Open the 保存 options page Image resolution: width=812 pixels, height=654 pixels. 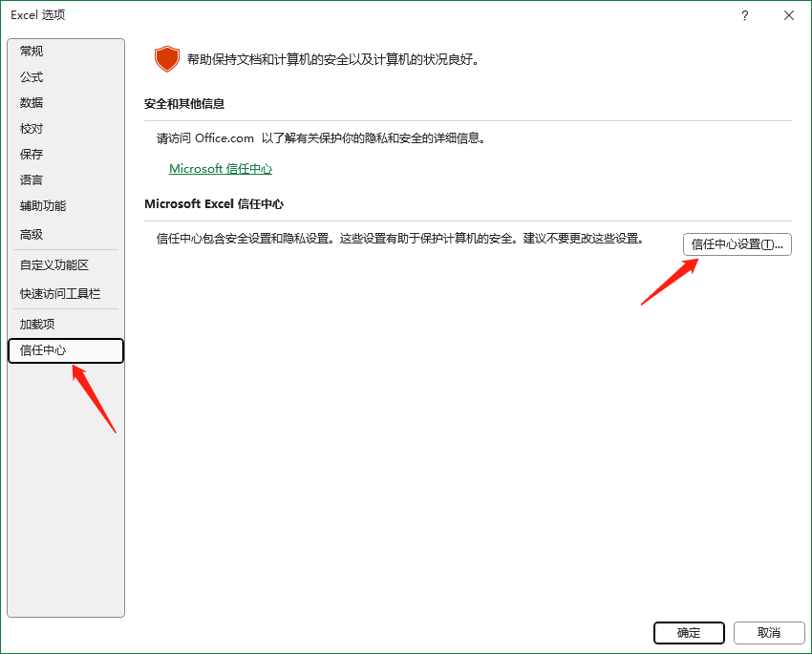pyautogui.click(x=31, y=154)
